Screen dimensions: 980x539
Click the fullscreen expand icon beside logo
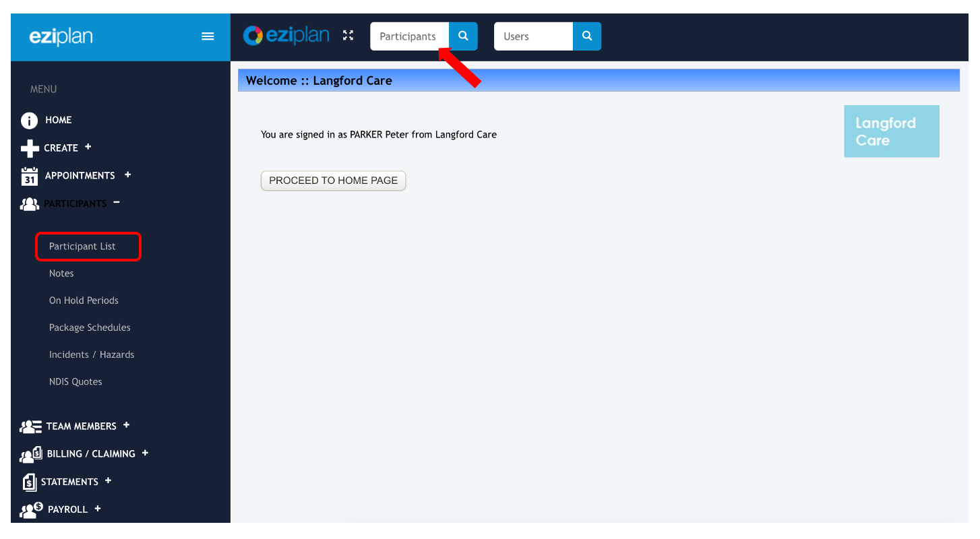348,36
